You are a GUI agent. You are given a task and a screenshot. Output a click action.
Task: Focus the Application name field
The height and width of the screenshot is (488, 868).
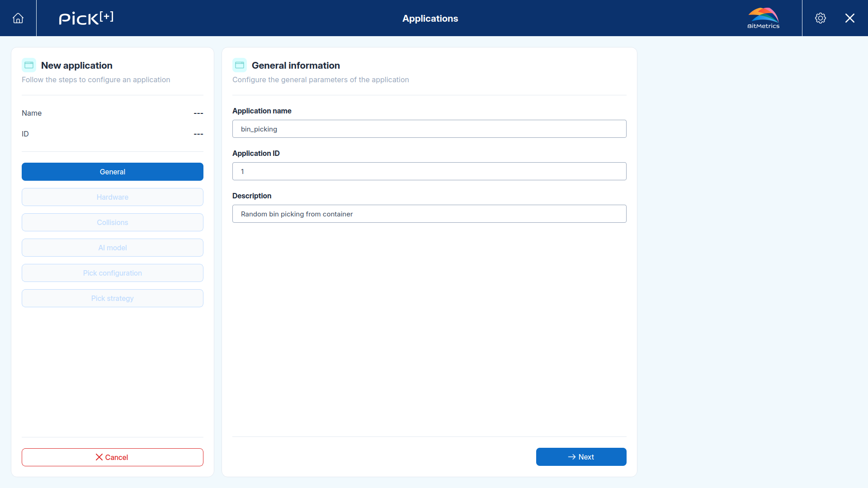(429, 129)
